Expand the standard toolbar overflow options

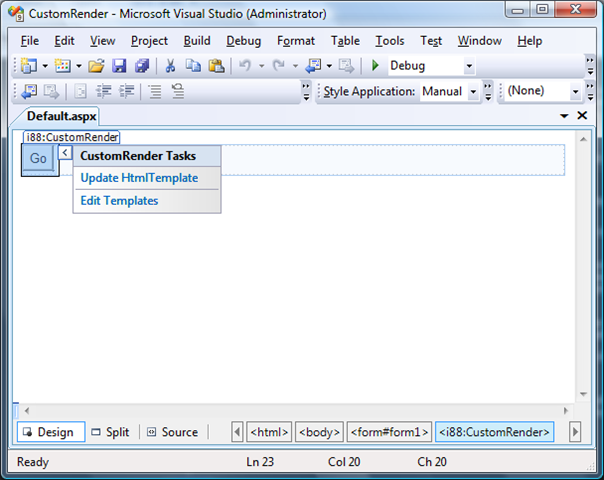(x=590, y=66)
